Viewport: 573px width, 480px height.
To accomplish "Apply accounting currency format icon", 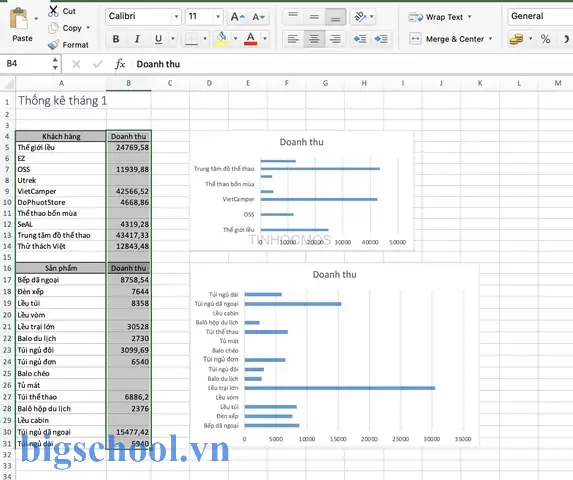I will [x=516, y=39].
